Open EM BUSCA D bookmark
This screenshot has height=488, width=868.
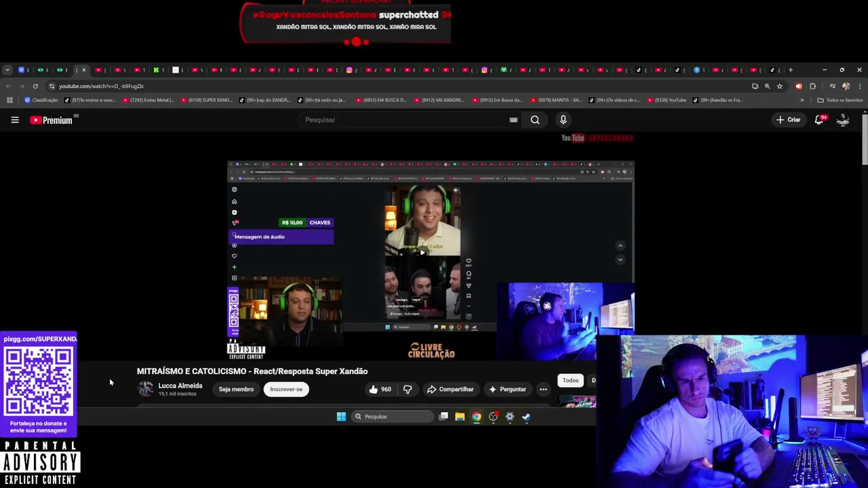(381, 100)
